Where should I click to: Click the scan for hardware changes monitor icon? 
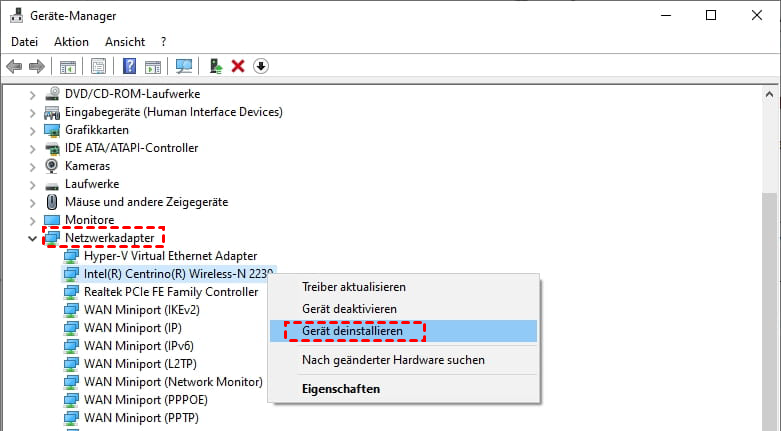click(184, 66)
